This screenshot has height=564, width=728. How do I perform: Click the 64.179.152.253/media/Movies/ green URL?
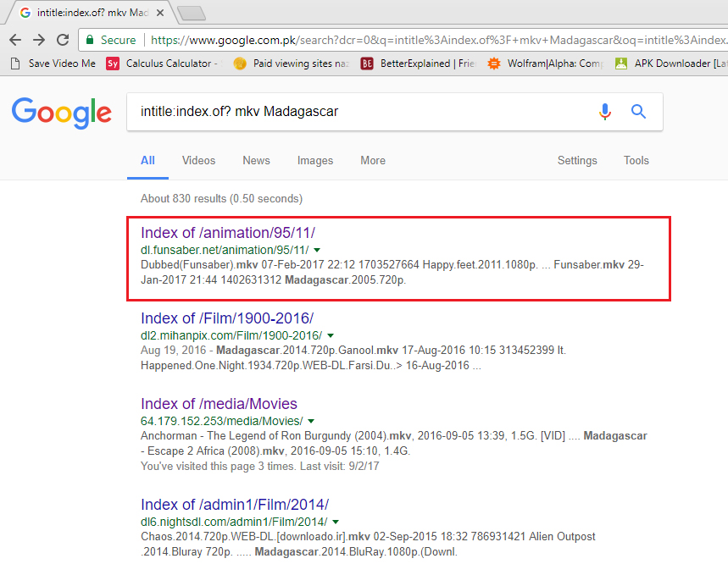pos(221,421)
